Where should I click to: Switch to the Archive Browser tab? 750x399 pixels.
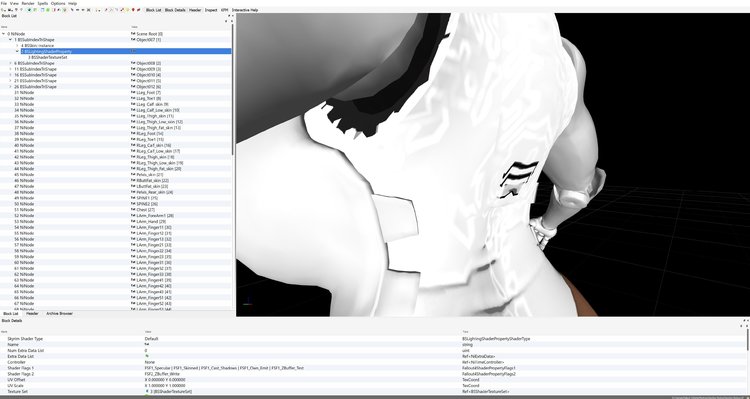coord(59,313)
